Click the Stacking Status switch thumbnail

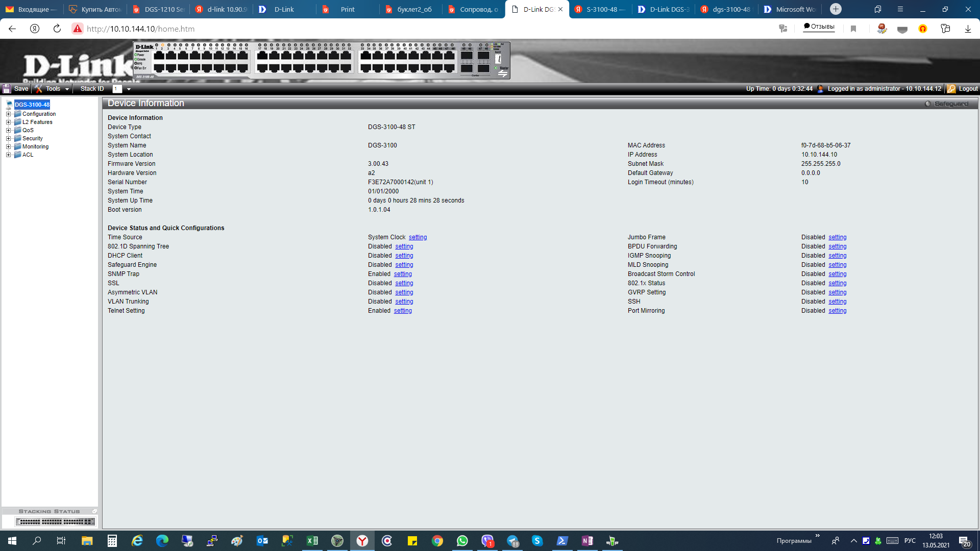pos(55,521)
